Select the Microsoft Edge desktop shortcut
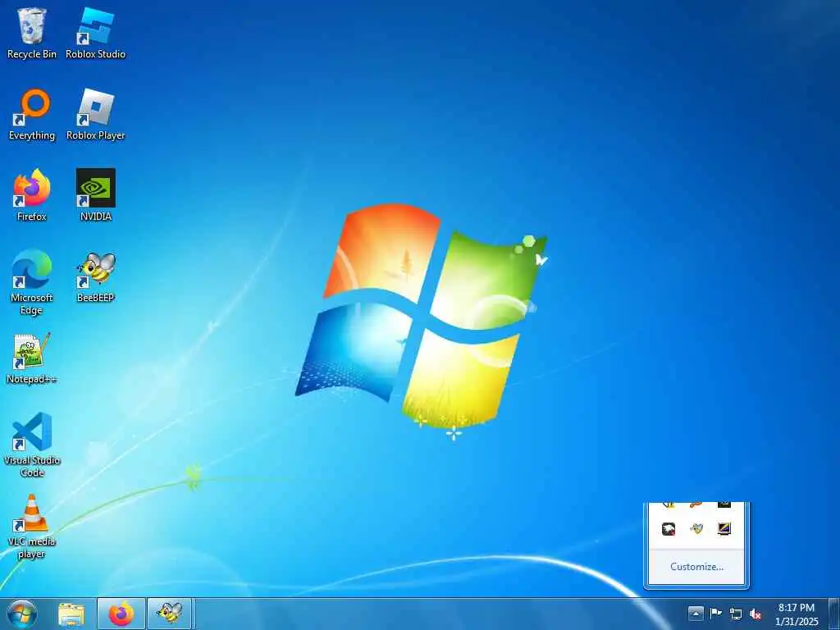 pyautogui.click(x=32, y=282)
